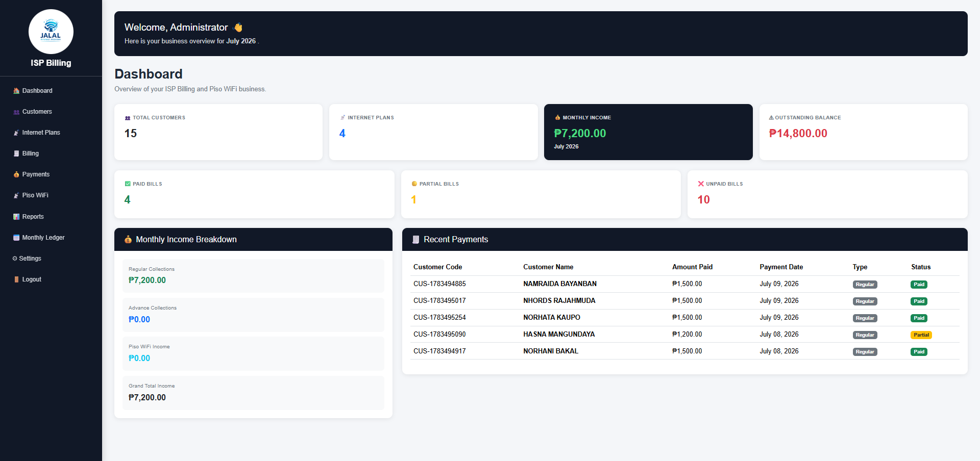Image resolution: width=980 pixels, height=461 pixels.
Task: Click the ₱1,200.00 amount paid cell
Action: pos(687,335)
